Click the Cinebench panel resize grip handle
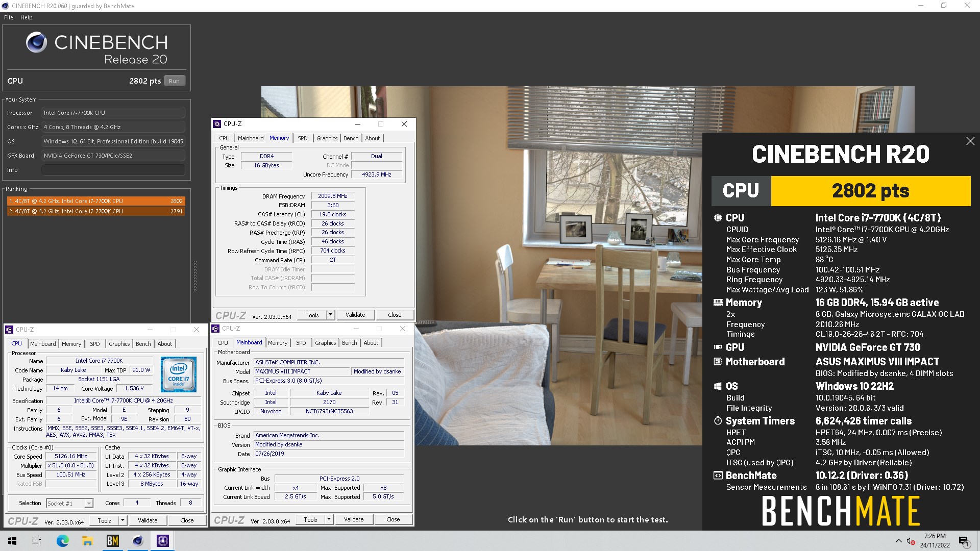The width and height of the screenshot is (980, 551). click(x=195, y=276)
